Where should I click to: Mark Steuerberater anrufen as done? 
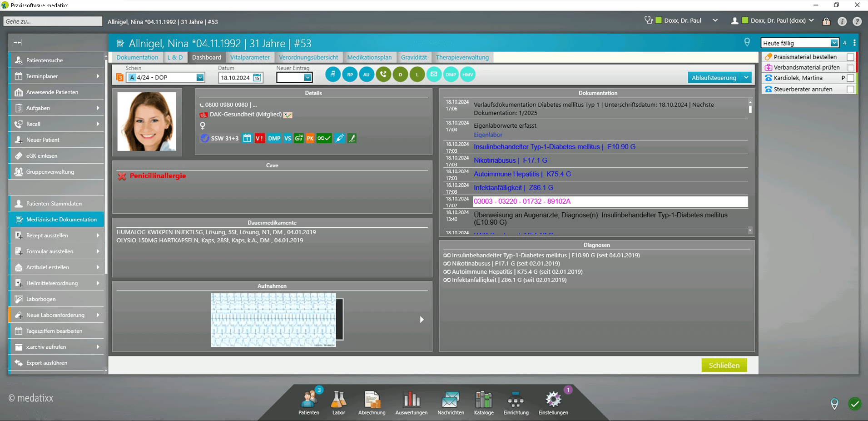tap(850, 90)
